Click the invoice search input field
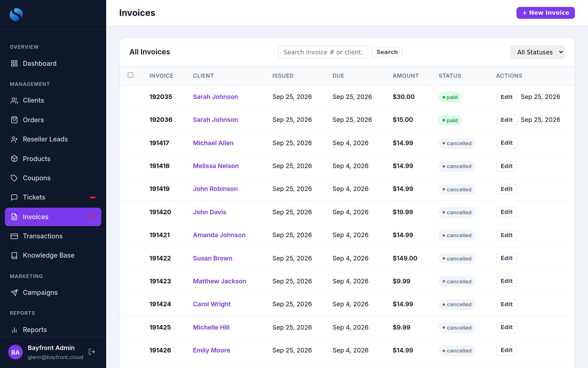 pos(323,52)
